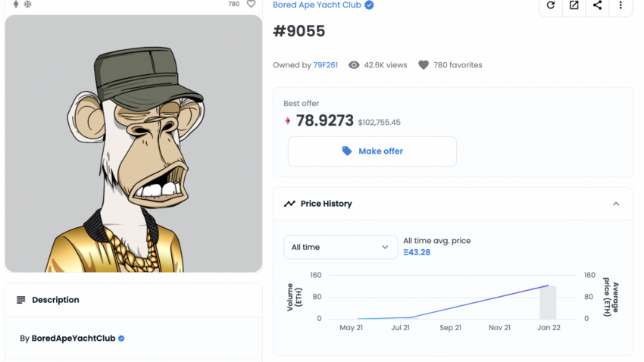Screen dimensions: 644x362
Task: Click the heart beside 780 favorites
Action: pos(424,65)
